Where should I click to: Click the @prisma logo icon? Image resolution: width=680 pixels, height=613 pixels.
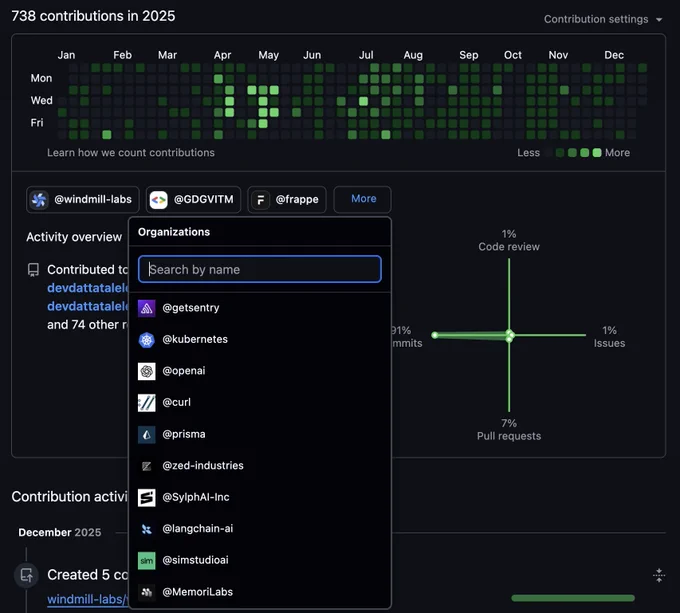click(147, 434)
